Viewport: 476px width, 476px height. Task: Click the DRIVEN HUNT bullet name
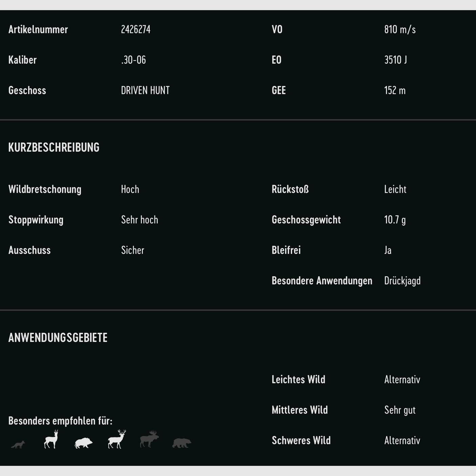click(145, 90)
